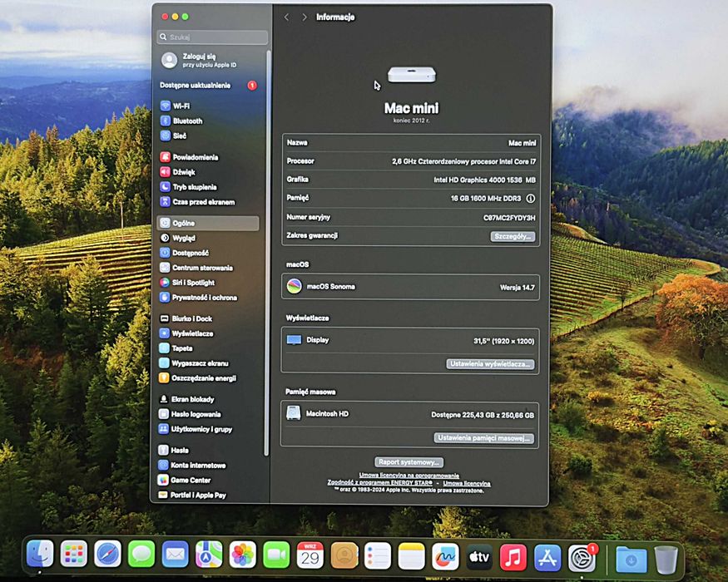Click the memory info icon next to DDR3
728x582 pixels.
[x=530, y=198]
